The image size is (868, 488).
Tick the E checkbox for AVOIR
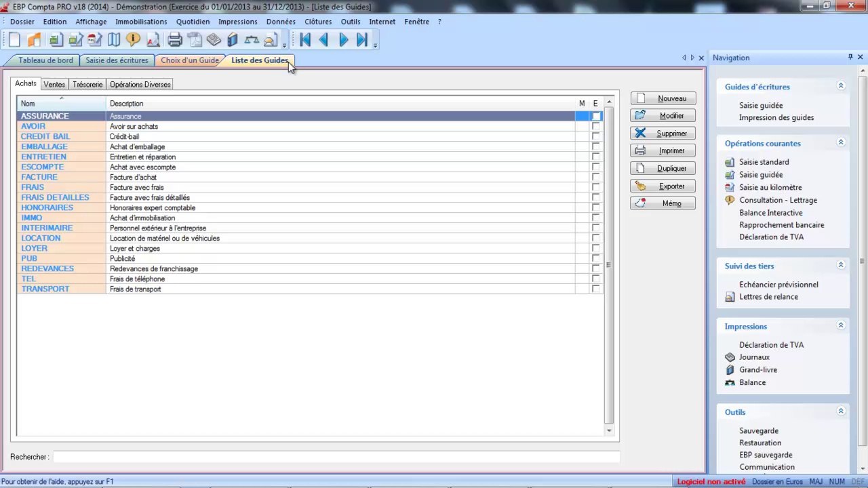pyautogui.click(x=595, y=127)
